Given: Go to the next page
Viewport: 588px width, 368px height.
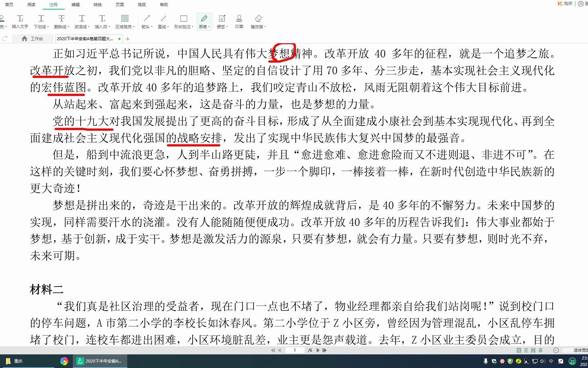Looking at the screenshot, I should [318, 350].
